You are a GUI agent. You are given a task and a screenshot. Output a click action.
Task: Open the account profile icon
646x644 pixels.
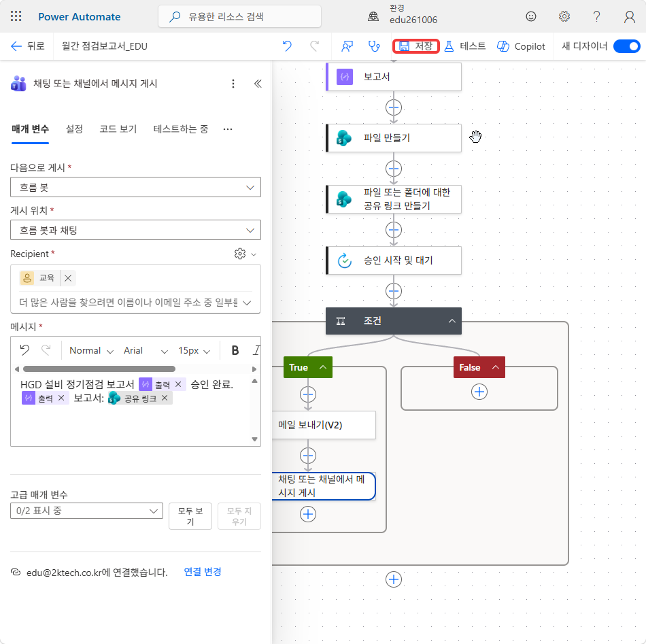[629, 16]
